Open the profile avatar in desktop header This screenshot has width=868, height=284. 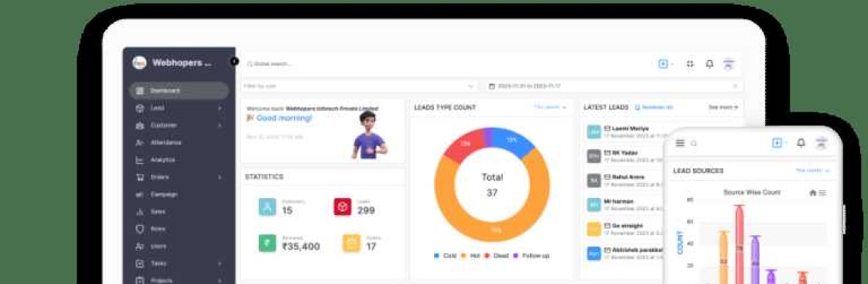728,64
